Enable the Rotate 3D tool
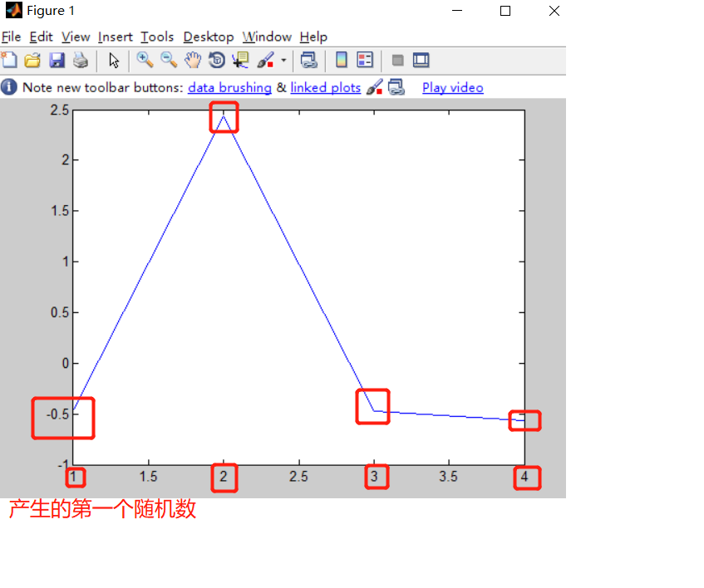 tap(216, 60)
